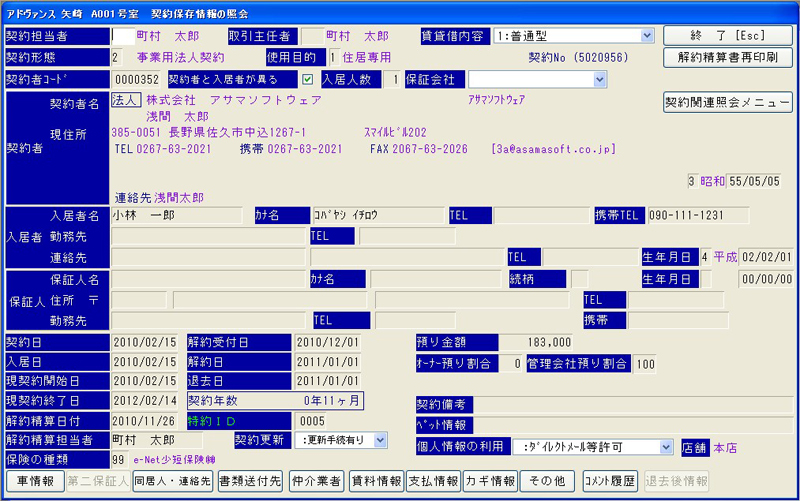This screenshot has height=501, width=800.
Task: Click 解約精算書再印刷 reprint button
Action: (x=728, y=57)
